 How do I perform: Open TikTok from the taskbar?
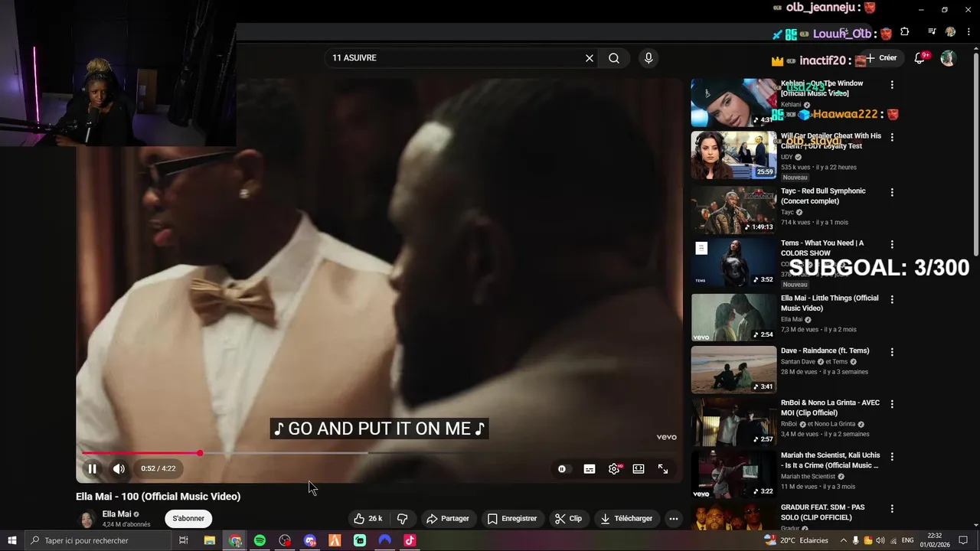point(410,540)
